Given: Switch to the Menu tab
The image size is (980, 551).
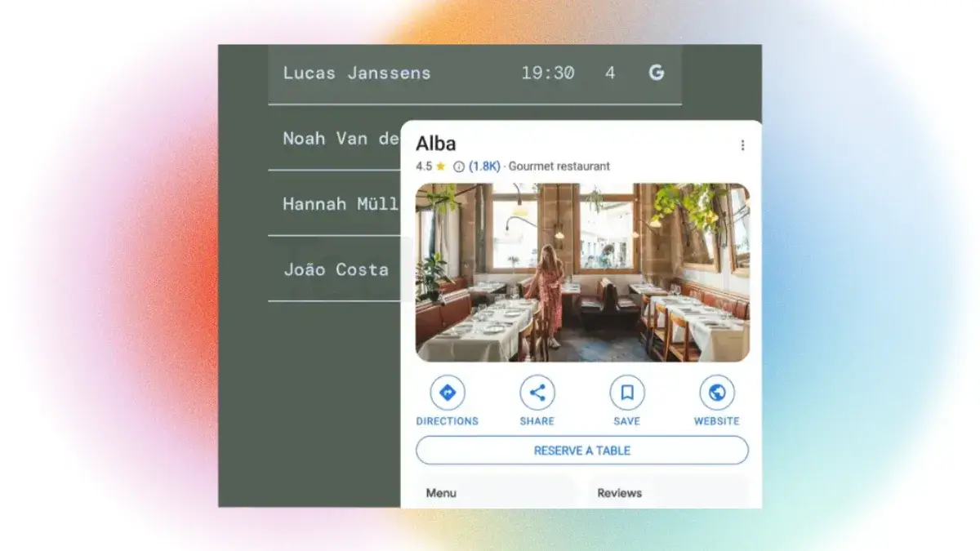Looking at the screenshot, I should pyautogui.click(x=495, y=492).
